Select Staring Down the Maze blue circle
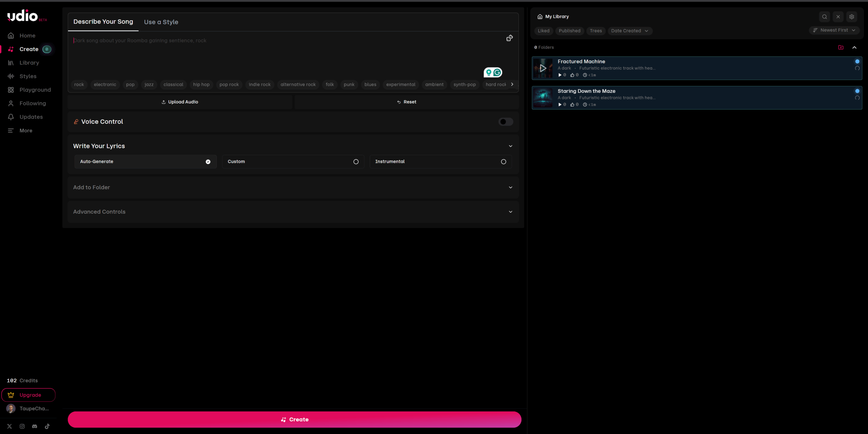The width and height of the screenshot is (868, 434). (857, 91)
